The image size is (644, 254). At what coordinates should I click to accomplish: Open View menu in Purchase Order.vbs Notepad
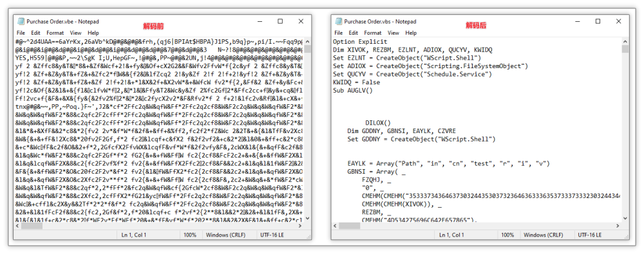click(x=393, y=33)
